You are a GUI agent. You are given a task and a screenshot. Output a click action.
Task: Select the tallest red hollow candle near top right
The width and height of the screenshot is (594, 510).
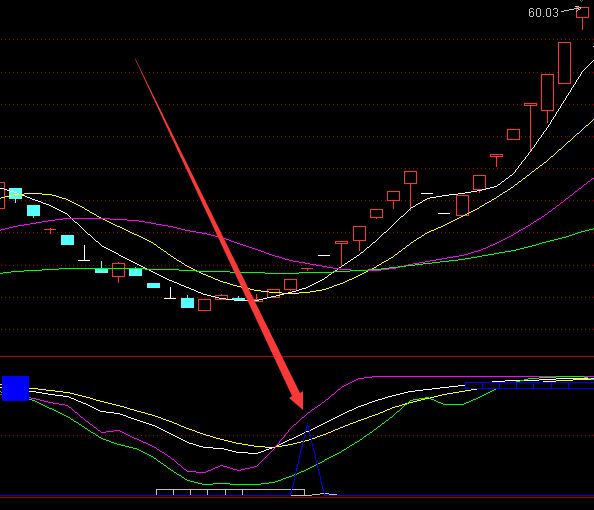pos(564,63)
